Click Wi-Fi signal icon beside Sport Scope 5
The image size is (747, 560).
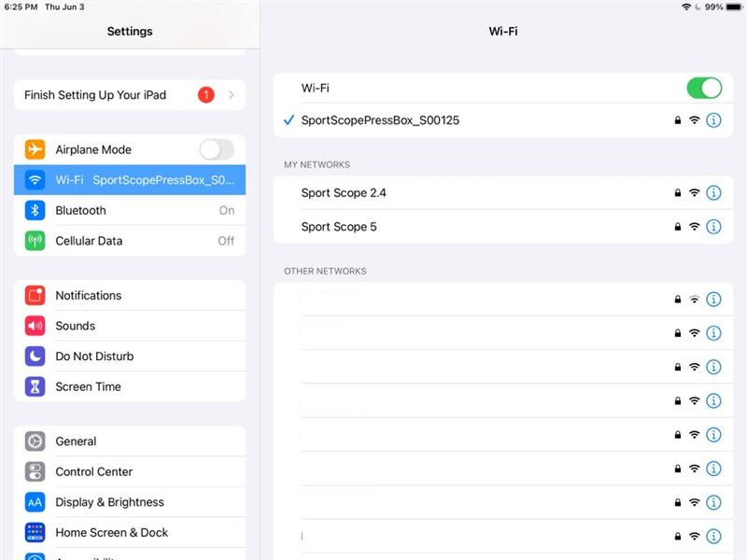695,227
